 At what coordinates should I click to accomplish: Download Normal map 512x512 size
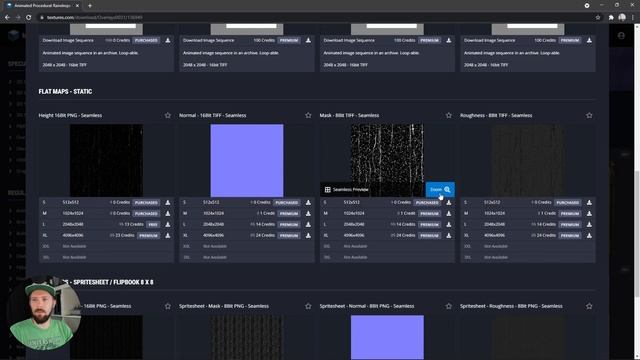pyautogui.click(x=308, y=202)
